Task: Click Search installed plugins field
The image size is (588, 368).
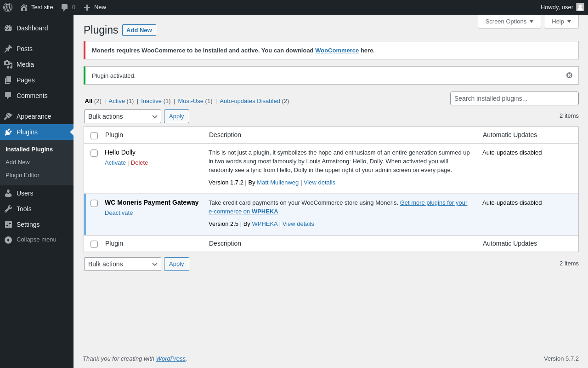Action: pyautogui.click(x=514, y=98)
